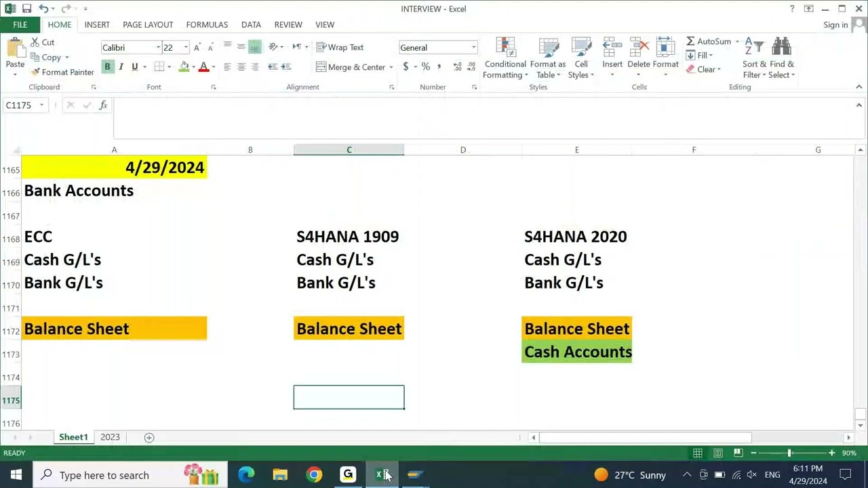Toggle Bottom Align vertical alignment
This screenshot has width=868, height=488.
(x=254, y=47)
